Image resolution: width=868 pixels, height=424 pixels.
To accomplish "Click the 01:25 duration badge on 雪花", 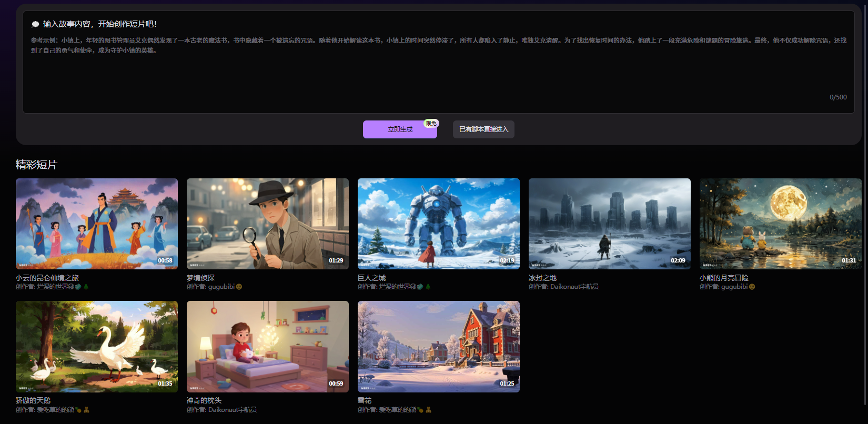I will (507, 383).
